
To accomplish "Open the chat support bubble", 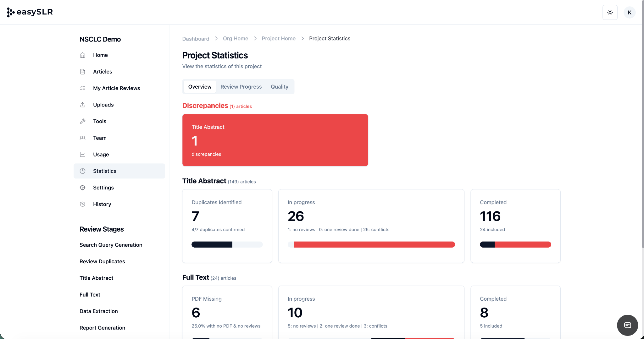I will (627, 325).
